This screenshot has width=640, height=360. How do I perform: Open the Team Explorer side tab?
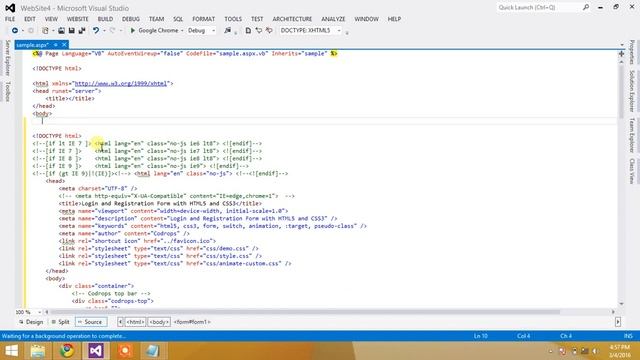pyautogui.click(x=632, y=135)
